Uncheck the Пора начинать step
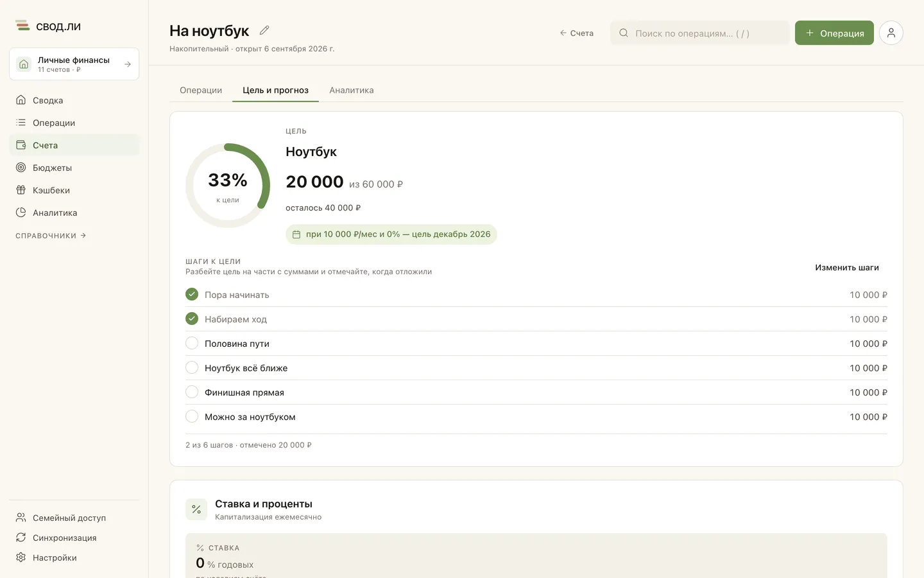 coord(192,294)
